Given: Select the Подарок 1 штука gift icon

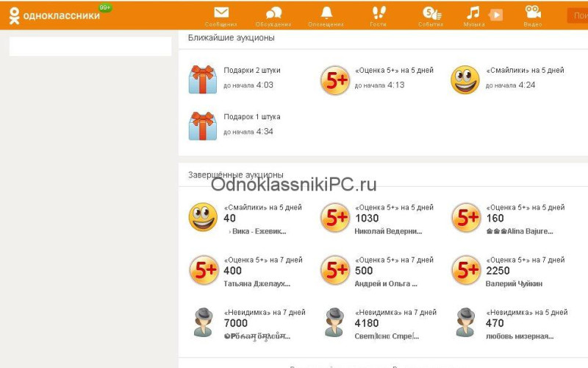Looking at the screenshot, I should pos(203,126).
